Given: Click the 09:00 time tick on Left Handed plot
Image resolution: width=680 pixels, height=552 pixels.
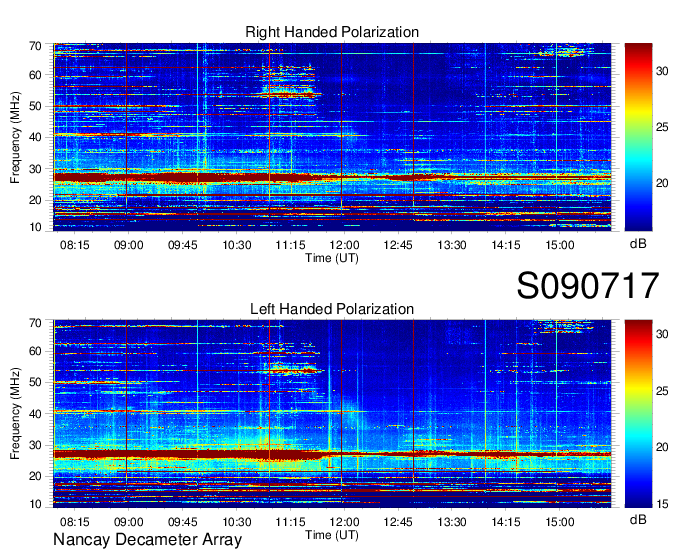Looking at the screenshot, I should click(x=128, y=522).
